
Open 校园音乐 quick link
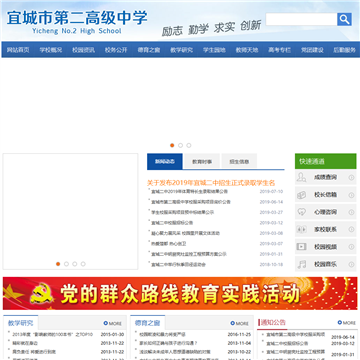[326, 264]
